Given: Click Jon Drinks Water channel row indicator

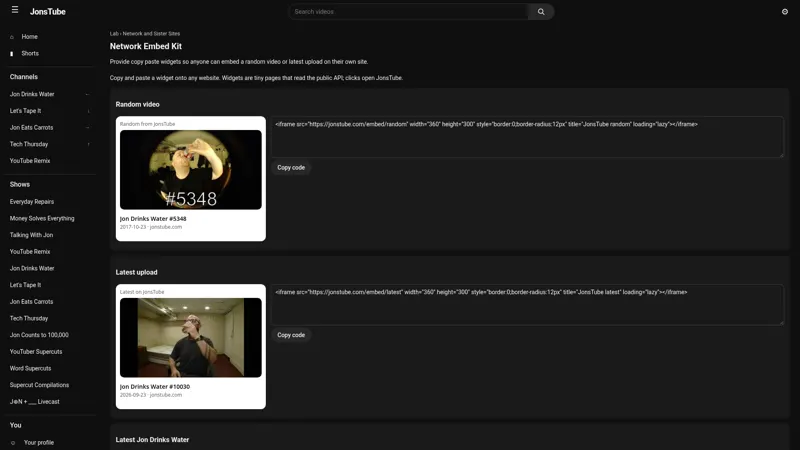Looking at the screenshot, I should click(88, 94).
